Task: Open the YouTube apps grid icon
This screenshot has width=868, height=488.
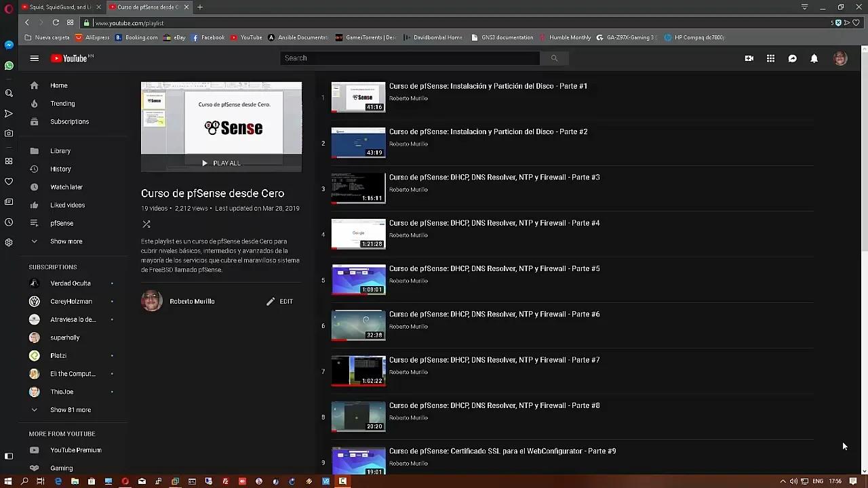Action: (770, 58)
